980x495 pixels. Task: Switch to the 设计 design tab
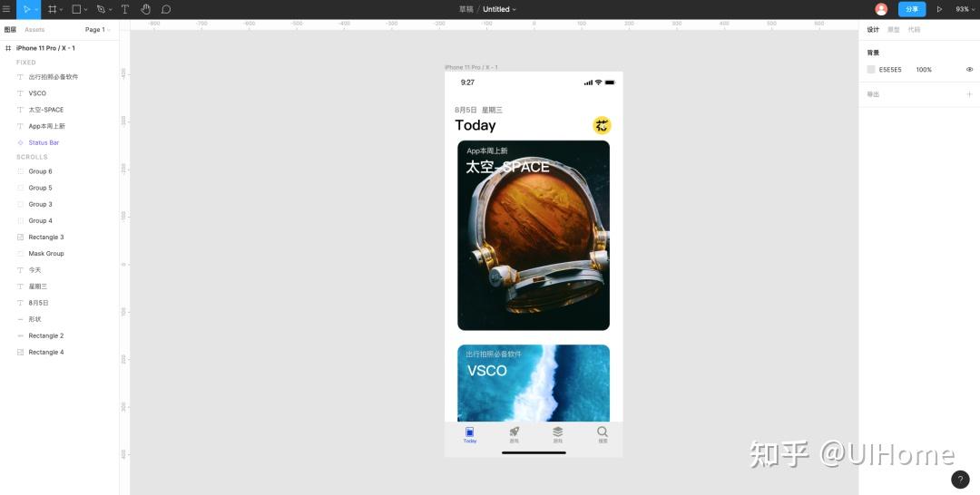point(873,29)
